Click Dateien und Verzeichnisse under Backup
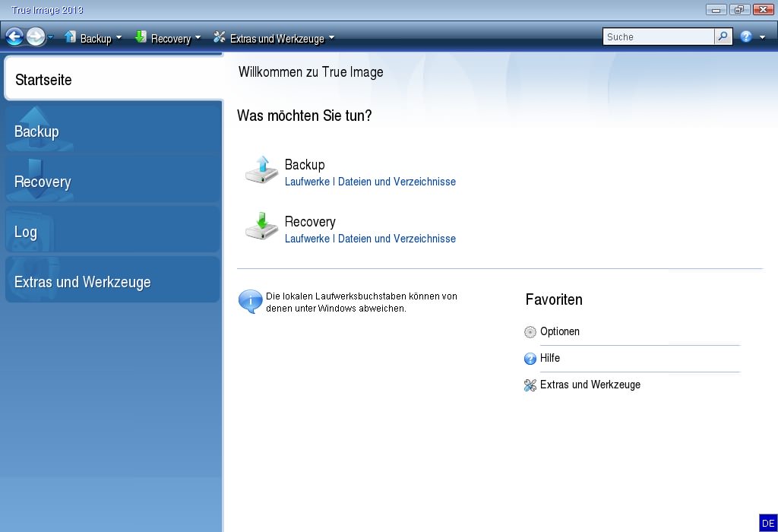This screenshot has height=532, width=778. point(397,182)
